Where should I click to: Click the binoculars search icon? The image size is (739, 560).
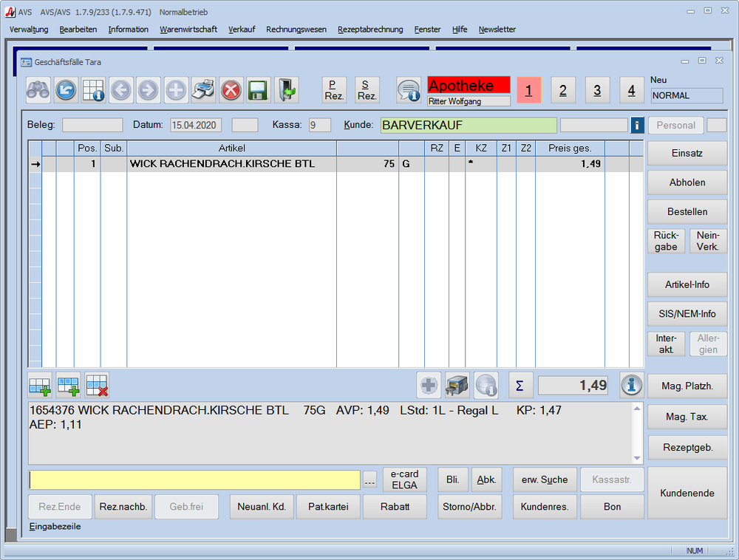point(38,90)
